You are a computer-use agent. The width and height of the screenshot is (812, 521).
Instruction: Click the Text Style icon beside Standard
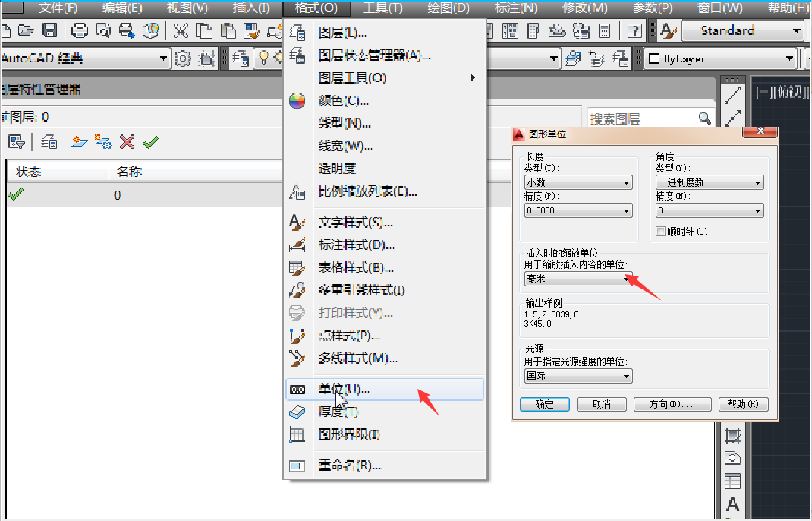(x=669, y=30)
